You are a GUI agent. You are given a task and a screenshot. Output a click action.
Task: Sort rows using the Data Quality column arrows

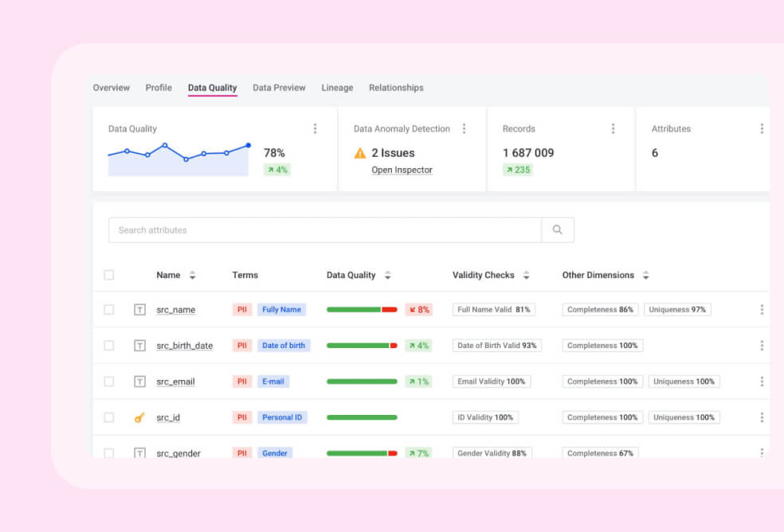(x=388, y=274)
